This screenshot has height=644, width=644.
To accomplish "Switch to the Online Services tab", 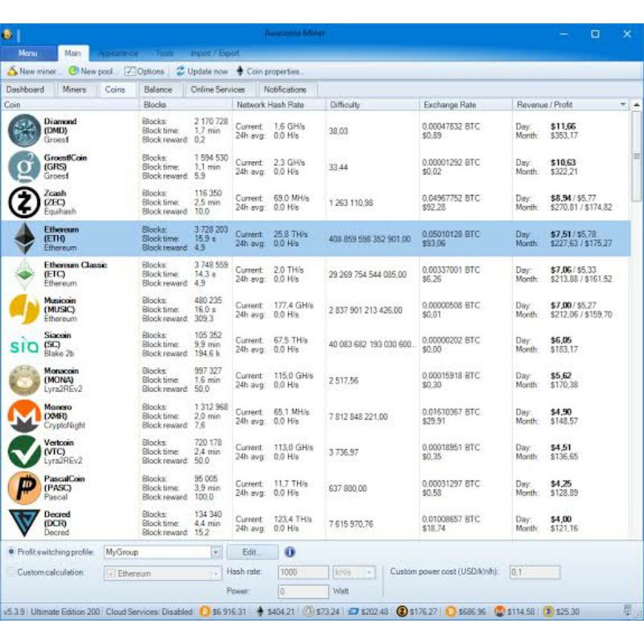I will point(217,89).
